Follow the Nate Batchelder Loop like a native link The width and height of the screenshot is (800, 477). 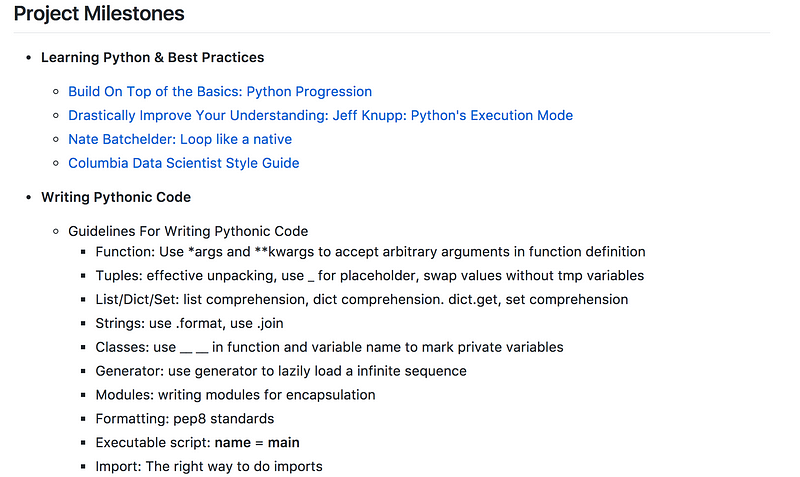point(180,139)
